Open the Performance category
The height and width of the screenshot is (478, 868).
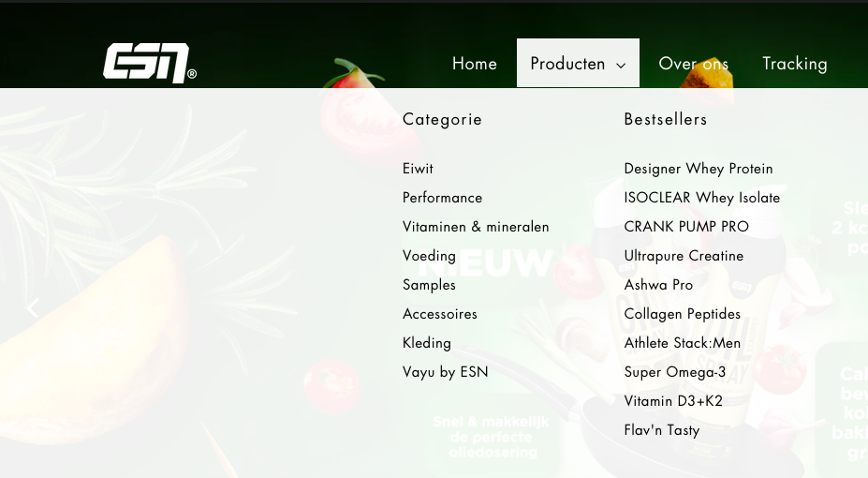442,198
